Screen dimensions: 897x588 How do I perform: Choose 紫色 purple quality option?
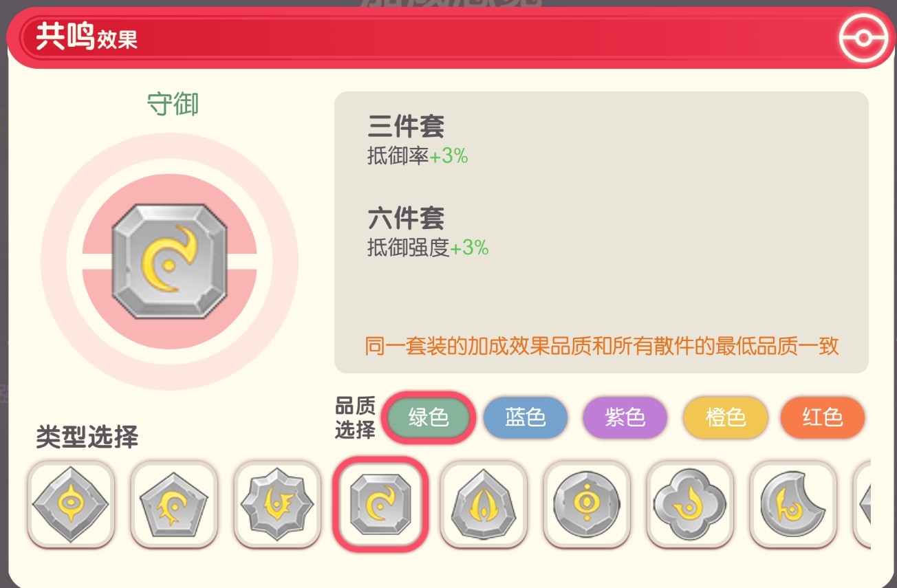coord(625,417)
